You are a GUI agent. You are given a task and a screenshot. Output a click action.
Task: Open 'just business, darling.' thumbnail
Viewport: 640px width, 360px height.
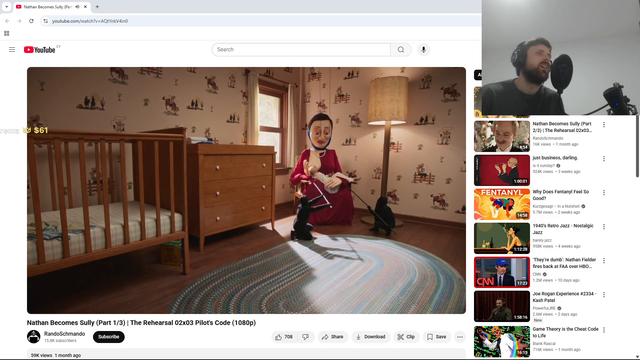coord(502,170)
